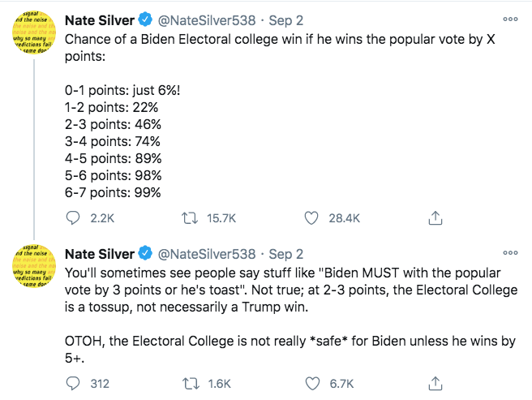Viewport: 532px width, 400px height.
Task: Click @NateSilver538 handle in second tweet
Action: tap(207, 254)
